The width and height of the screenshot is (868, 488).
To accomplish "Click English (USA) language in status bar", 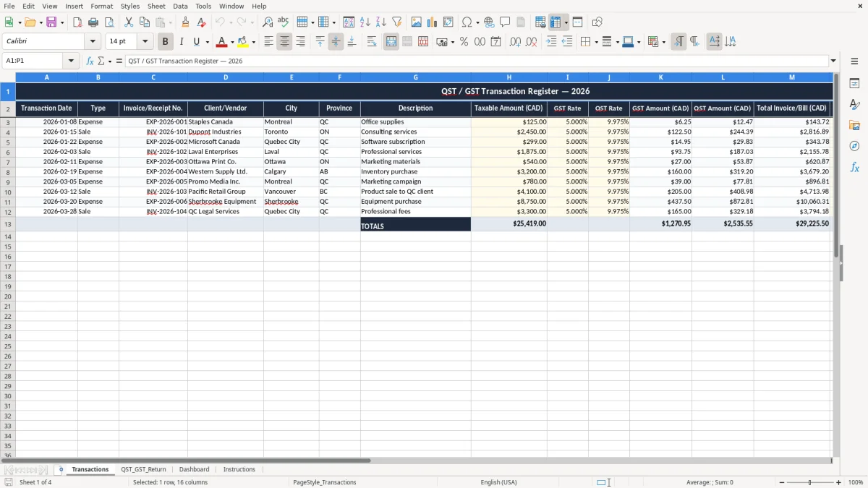I will click(x=498, y=482).
